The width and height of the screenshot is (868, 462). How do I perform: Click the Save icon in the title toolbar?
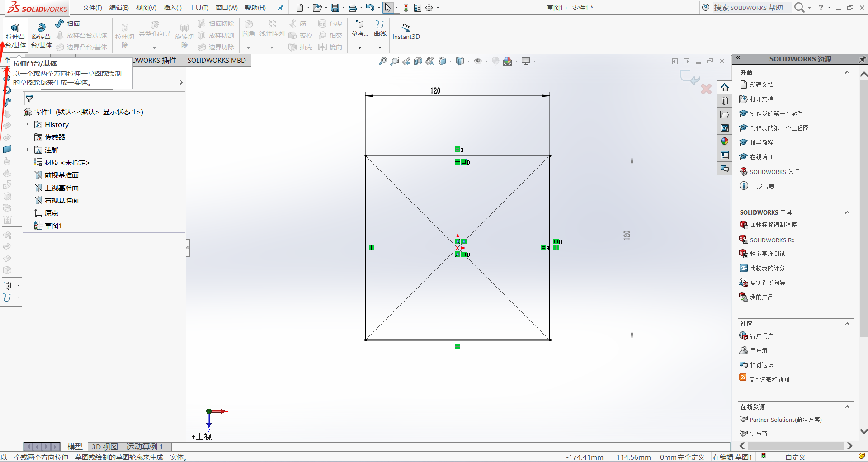pyautogui.click(x=335, y=8)
